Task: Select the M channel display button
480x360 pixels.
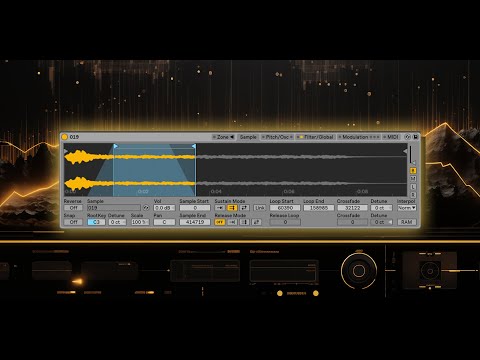Action: coord(413,179)
